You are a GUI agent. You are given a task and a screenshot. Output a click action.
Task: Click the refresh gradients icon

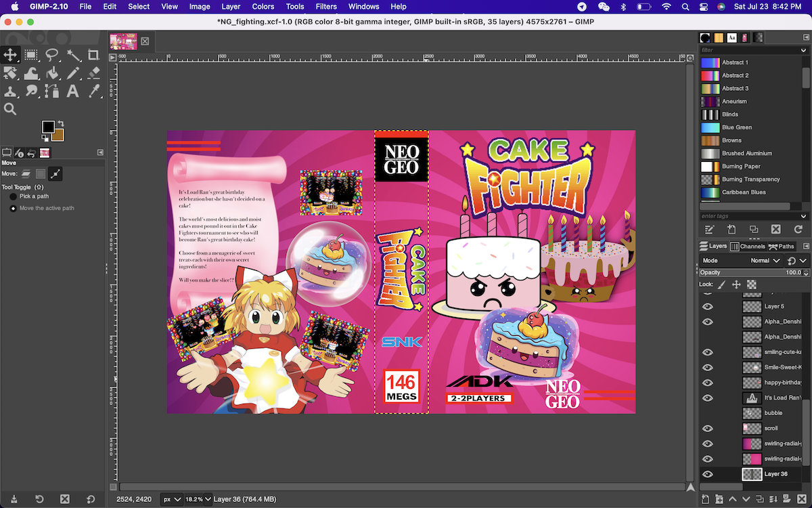798,230
